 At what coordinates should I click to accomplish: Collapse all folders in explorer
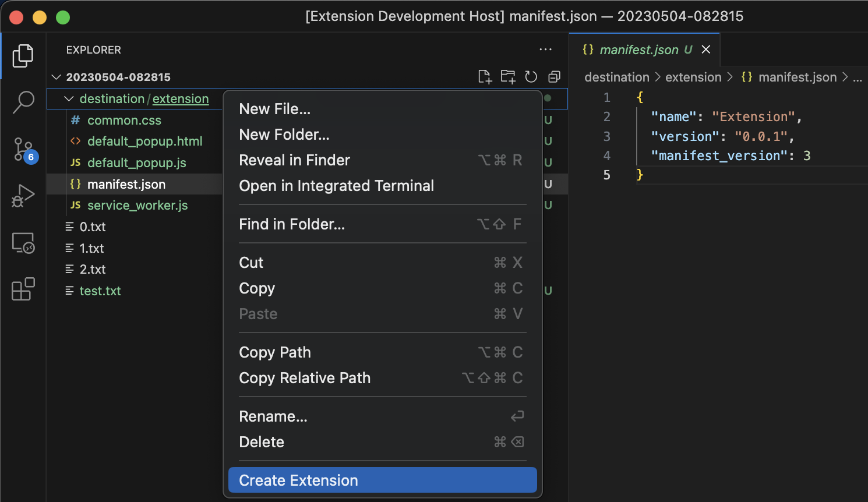point(555,77)
